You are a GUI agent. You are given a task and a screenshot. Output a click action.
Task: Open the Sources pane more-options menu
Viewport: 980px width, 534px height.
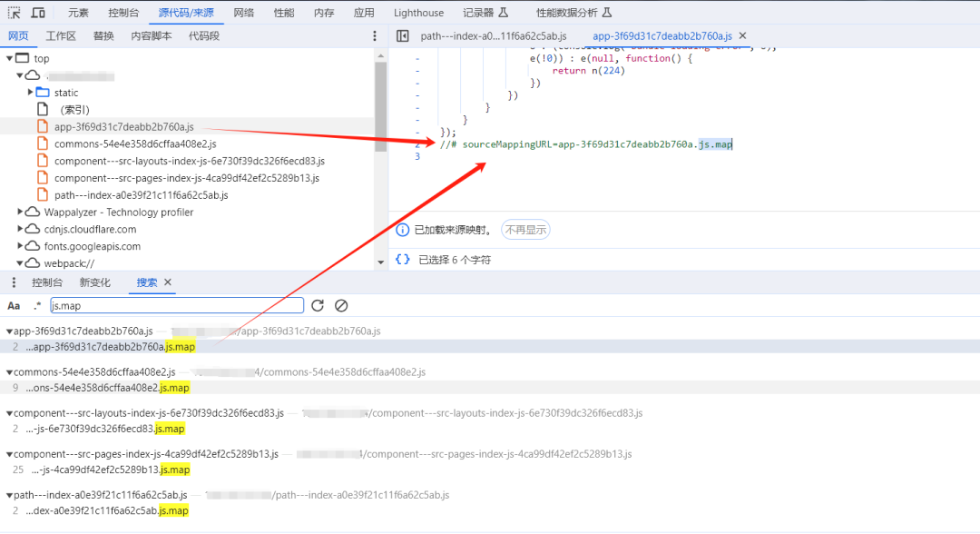click(x=375, y=36)
